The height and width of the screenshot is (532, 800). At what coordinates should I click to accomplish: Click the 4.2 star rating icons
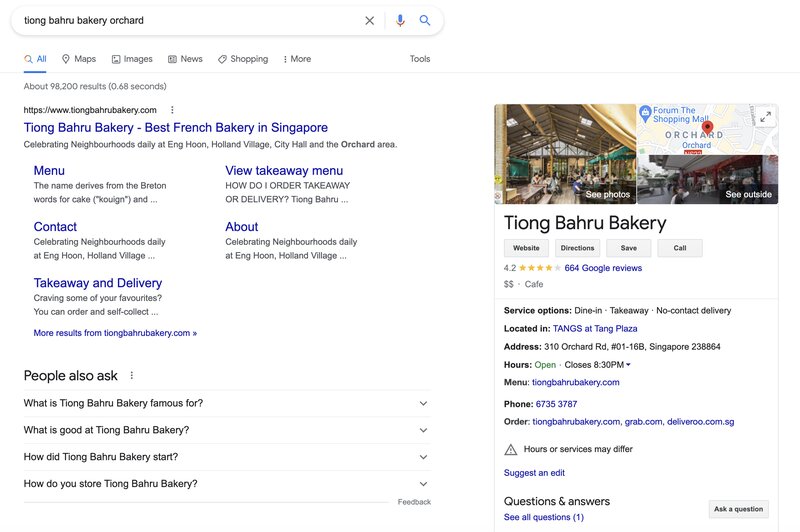[540, 268]
